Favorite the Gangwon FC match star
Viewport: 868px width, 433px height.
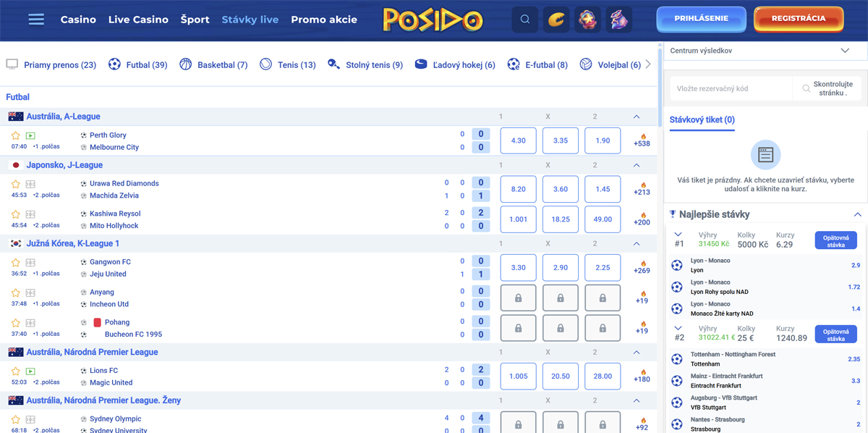pos(16,263)
